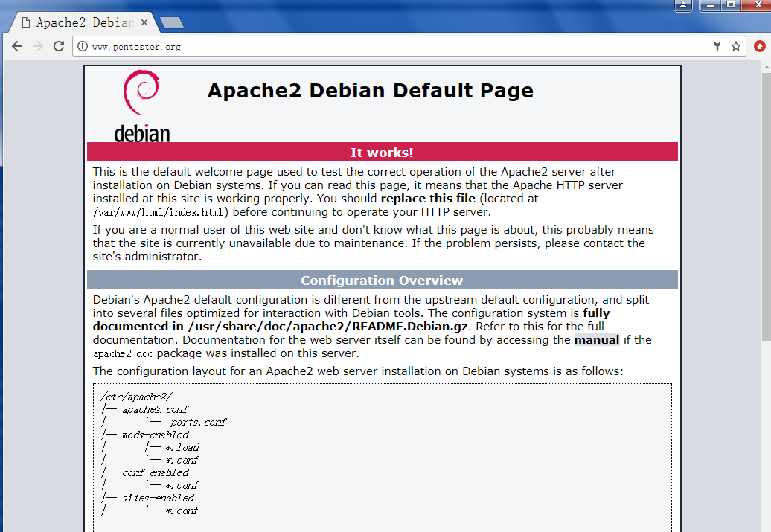Screen dimensions: 771x532
Task: Close the browser window
Action: pyautogui.click(x=758, y=5)
